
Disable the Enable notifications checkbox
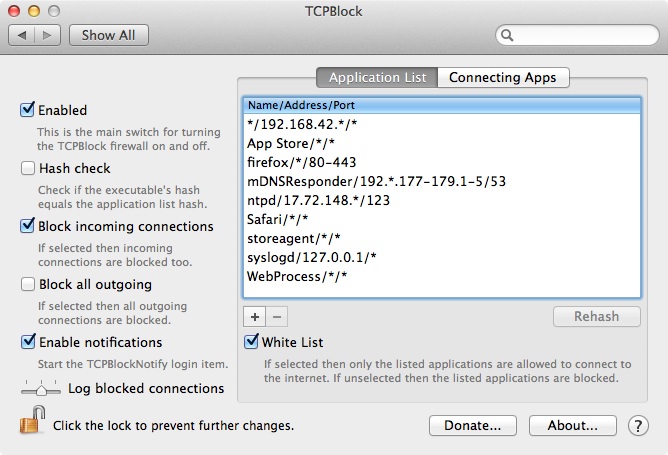[28, 342]
